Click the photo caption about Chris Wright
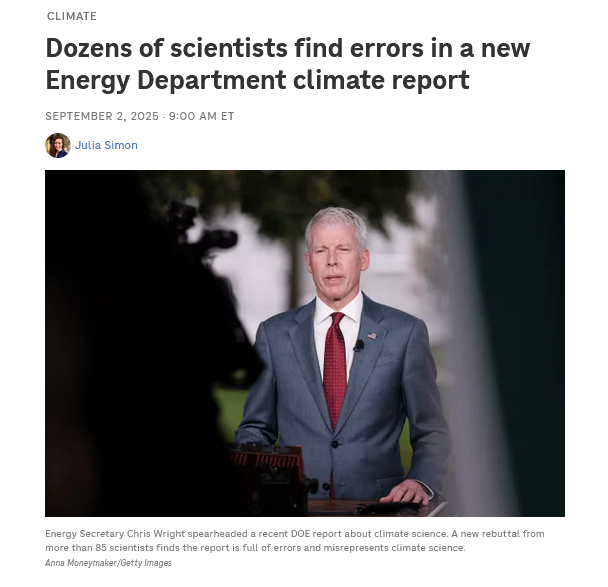Image resolution: width=608 pixels, height=587 pixels. 295,541
